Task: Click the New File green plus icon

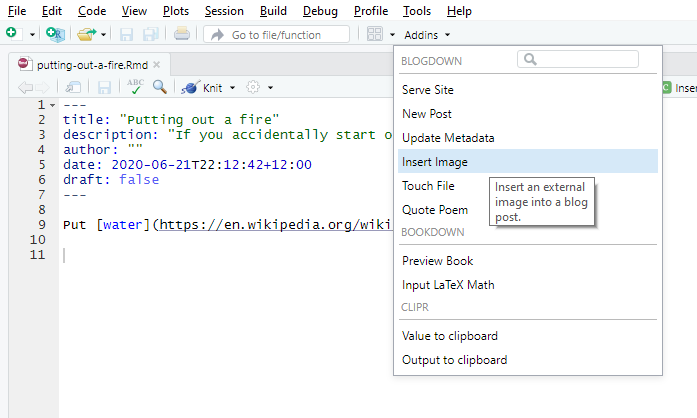Action: [x=13, y=34]
